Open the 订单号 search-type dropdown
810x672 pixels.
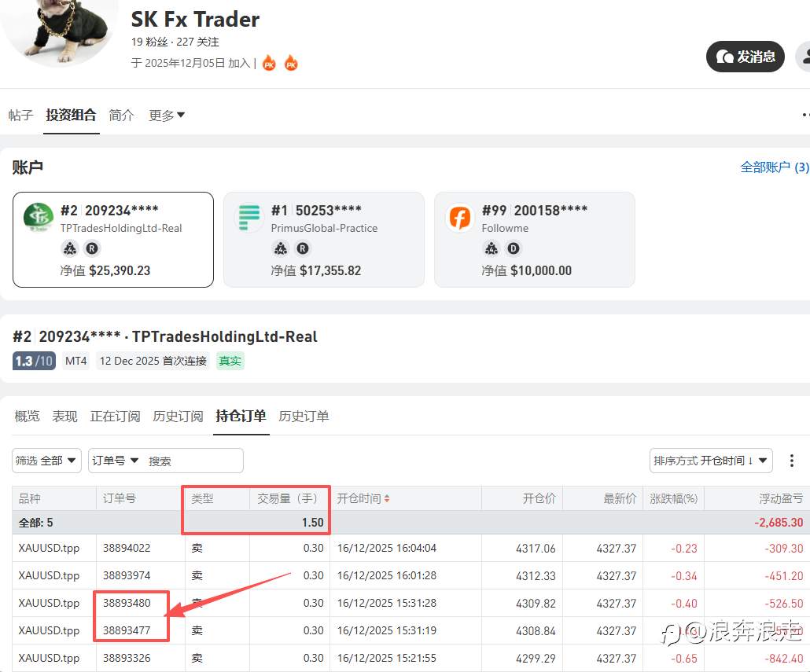115,461
